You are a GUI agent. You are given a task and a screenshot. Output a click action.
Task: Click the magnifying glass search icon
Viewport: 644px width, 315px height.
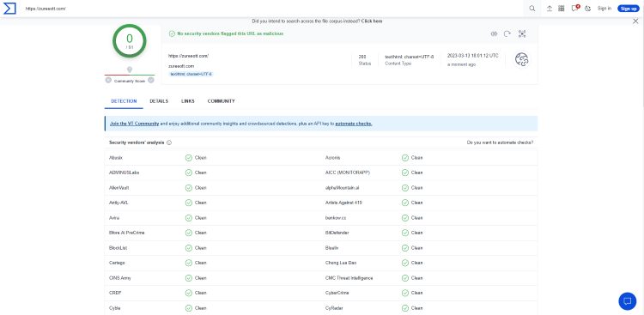coord(532,9)
